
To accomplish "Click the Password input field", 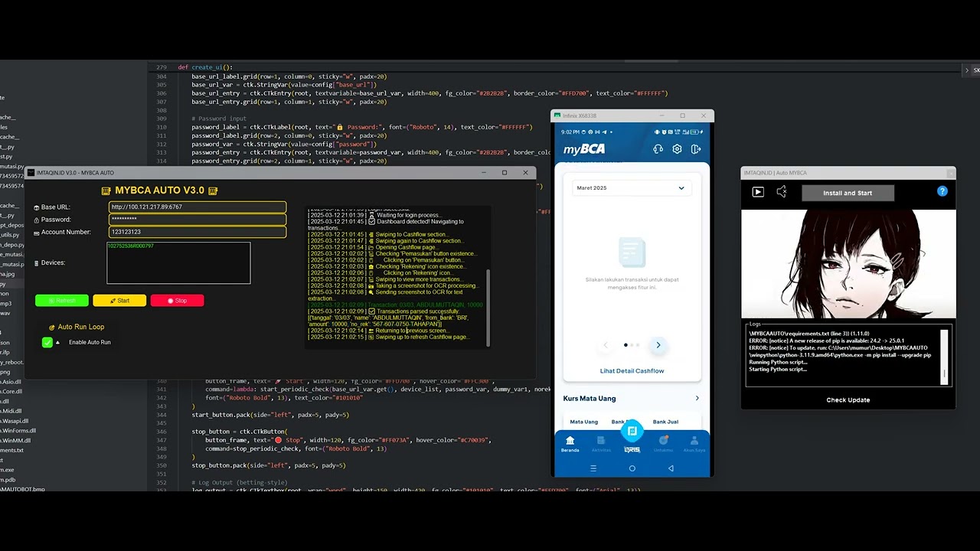I will coord(198,220).
